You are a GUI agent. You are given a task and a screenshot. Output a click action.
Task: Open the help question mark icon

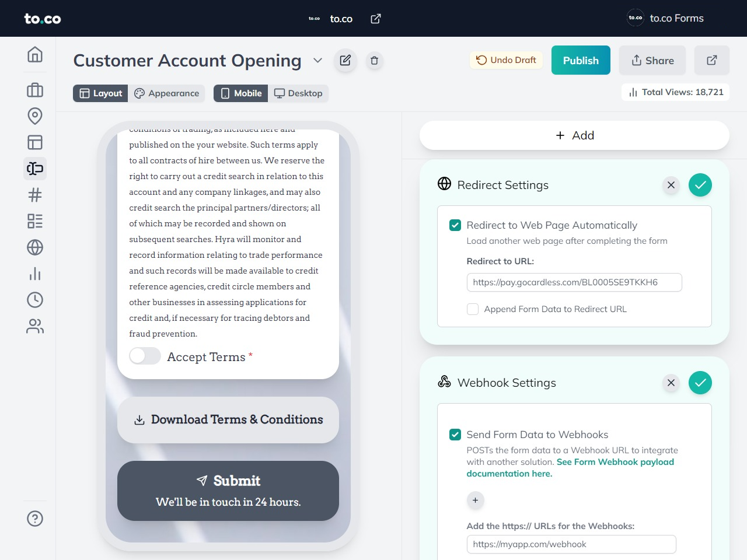click(35, 519)
